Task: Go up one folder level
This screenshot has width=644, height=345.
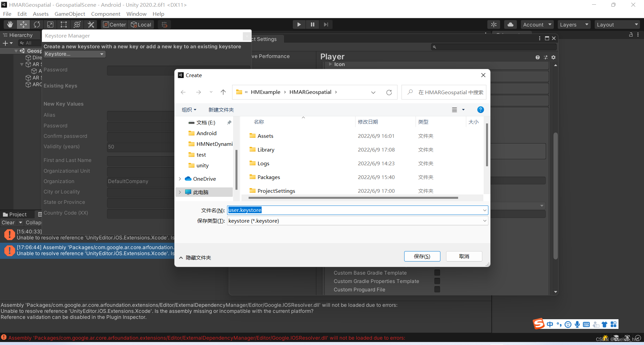Action: pyautogui.click(x=223, y=92)
